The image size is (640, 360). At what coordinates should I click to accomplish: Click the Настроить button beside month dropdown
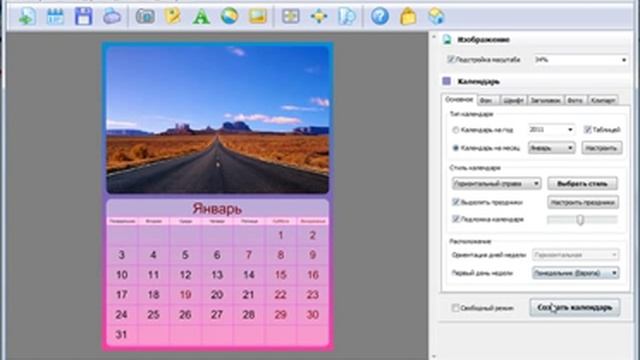(602, 148)
